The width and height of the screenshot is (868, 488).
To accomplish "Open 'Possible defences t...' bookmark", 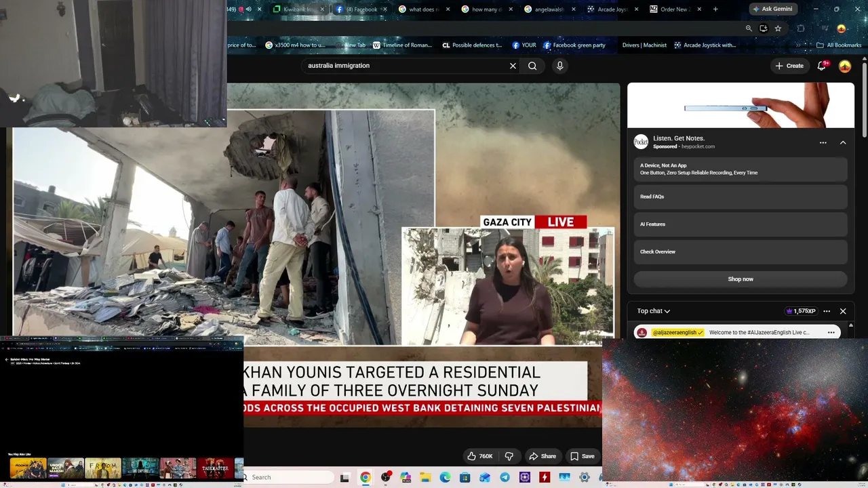I will (472, 45).
